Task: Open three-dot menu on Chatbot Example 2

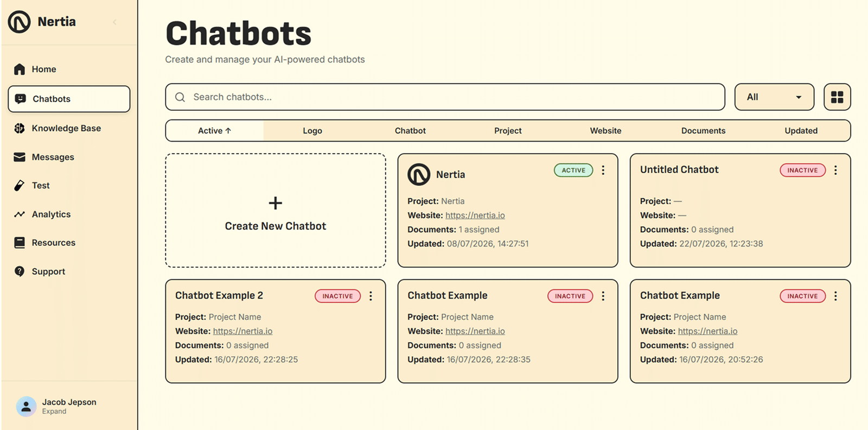Action: pyautogui.click(x=371, y=296)
